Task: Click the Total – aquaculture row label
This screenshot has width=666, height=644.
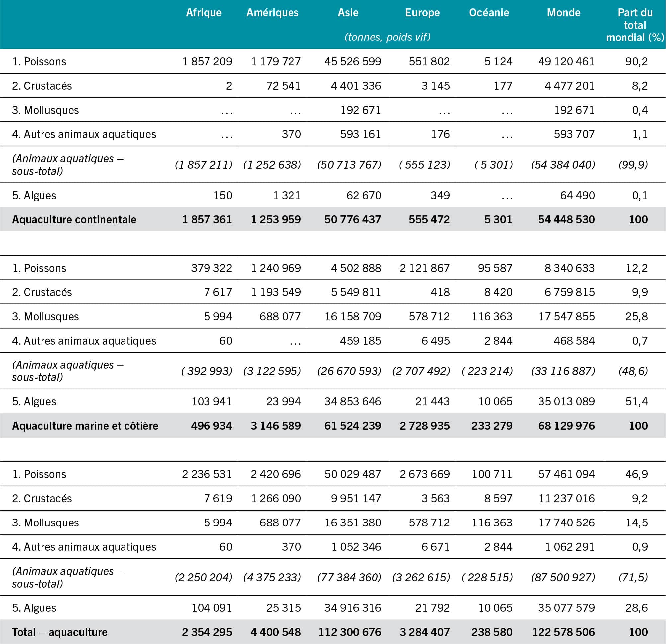Action: [x=60, y=632]
